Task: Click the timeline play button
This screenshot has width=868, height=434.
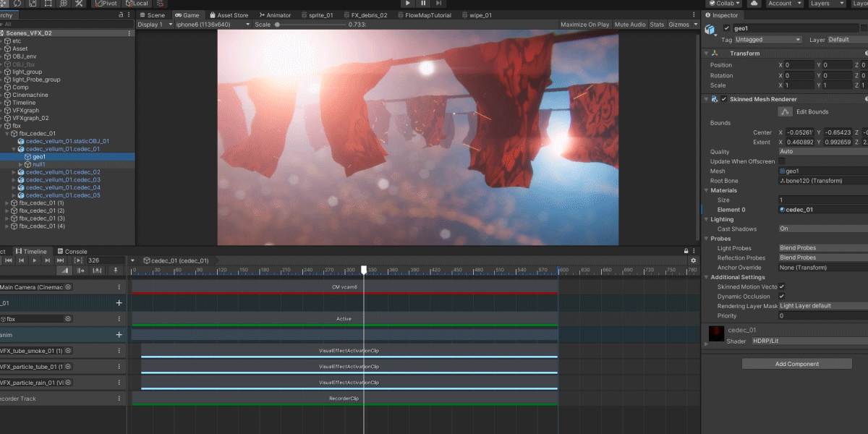Action: pyautogui.click(x=34, y=260)
